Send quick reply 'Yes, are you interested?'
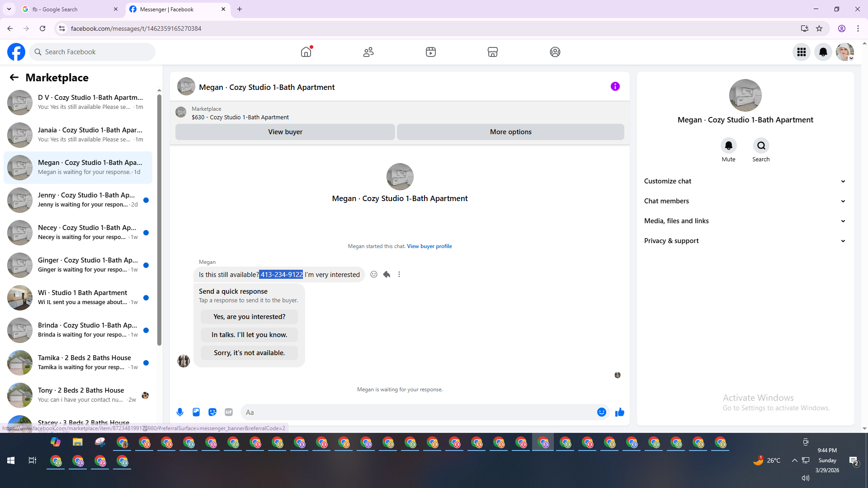 [x=250, y=317]
